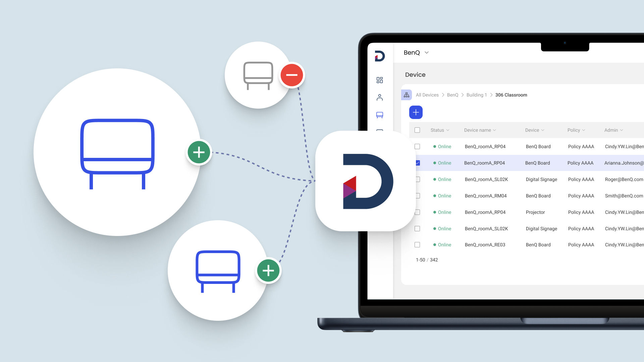
Task: Click the green plus icon on center connection node
Action: tap(198, 153)
